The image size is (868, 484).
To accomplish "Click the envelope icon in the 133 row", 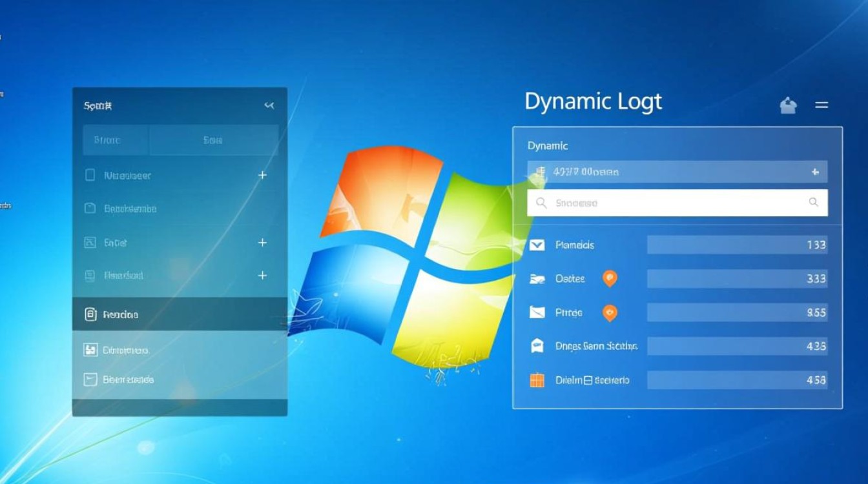I will (x=537, y=245).
